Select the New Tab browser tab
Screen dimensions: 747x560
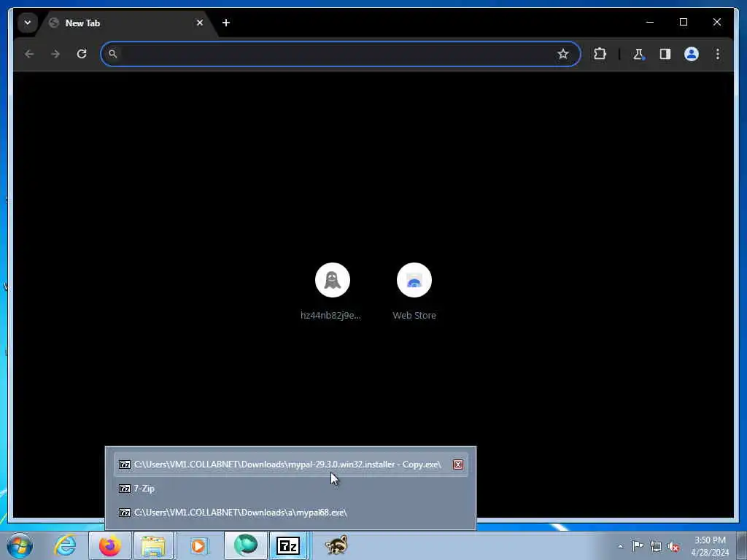coord(126,23)
